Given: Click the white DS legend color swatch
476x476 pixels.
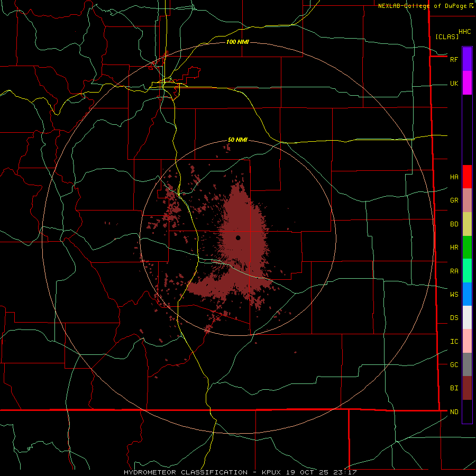Looking at the screenshot, I should [467, 317].
